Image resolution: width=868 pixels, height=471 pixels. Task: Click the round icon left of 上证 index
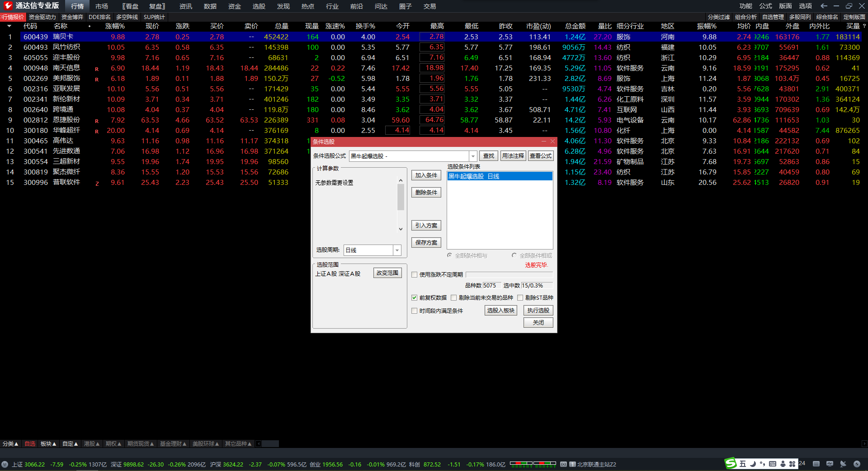click(x=5, y=464)
